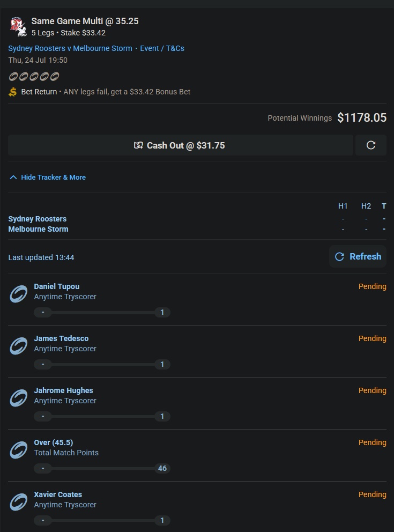Click the Thu, 24 Jul 19:50 date

(x=38, y=60)
